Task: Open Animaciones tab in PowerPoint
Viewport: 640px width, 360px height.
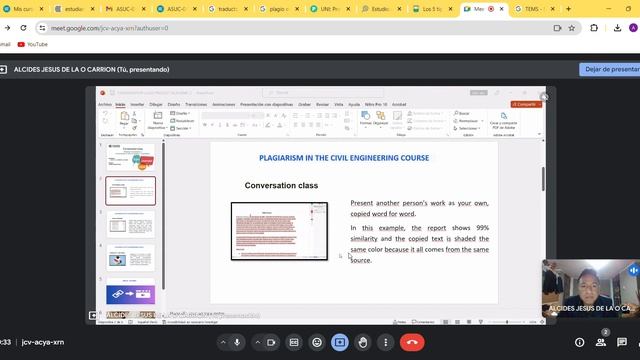Action: click(224, 104)
